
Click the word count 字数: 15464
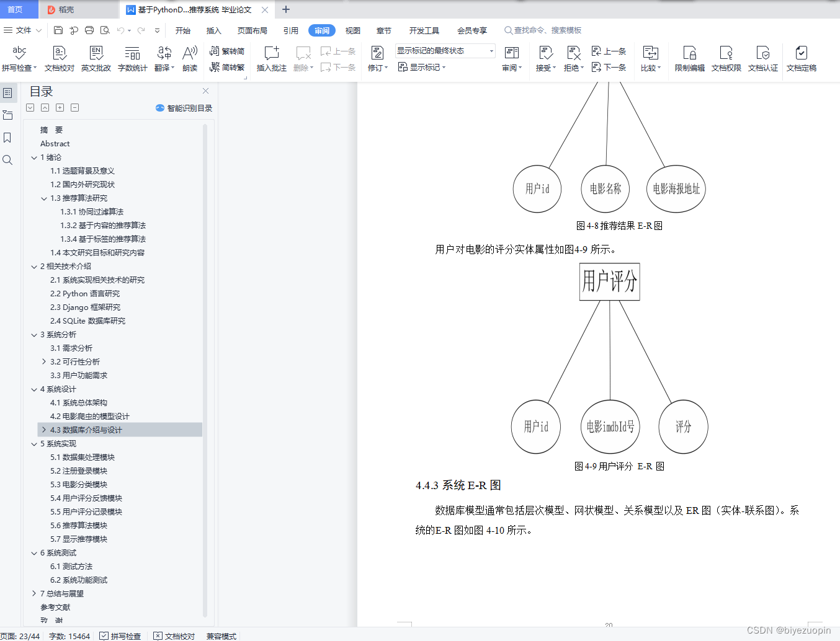69,636
